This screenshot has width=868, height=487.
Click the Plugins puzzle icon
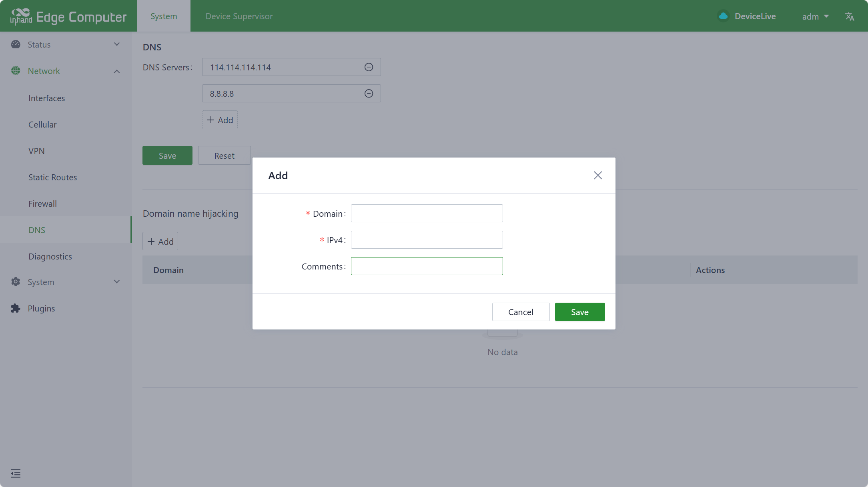16,308
